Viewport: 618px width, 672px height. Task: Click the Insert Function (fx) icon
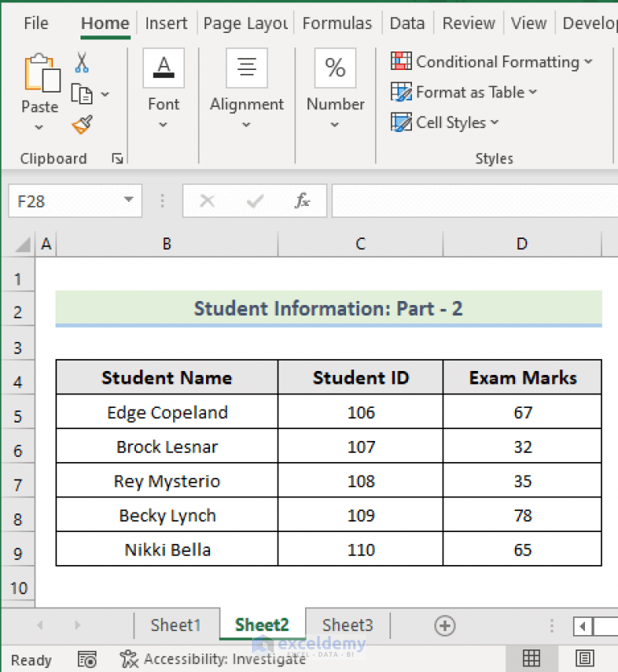pyautogui.click(x=302, y=201)
